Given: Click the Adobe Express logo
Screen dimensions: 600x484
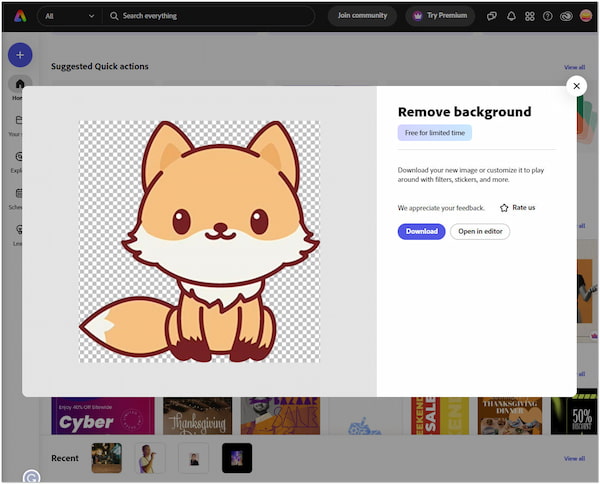Looking at the screenshot, I should pyautogui.click(x=20, y=16).
